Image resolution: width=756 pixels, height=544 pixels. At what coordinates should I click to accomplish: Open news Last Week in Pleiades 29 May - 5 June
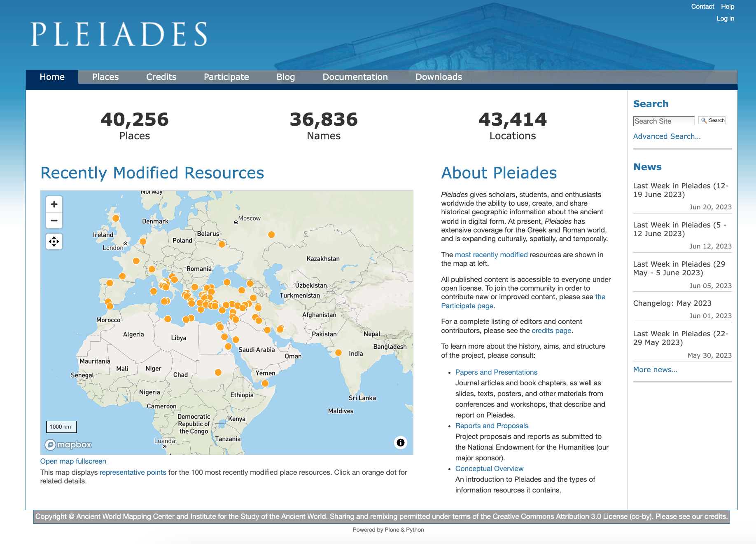(x=679, y=268)
